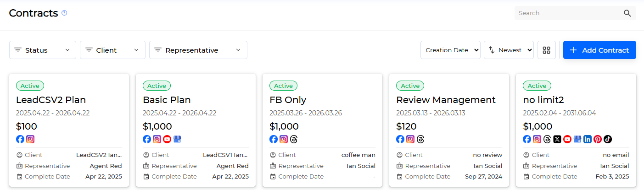Open the Status filter dropdown
The height and width of the screenshot is (190, 644).
point(43,50)
